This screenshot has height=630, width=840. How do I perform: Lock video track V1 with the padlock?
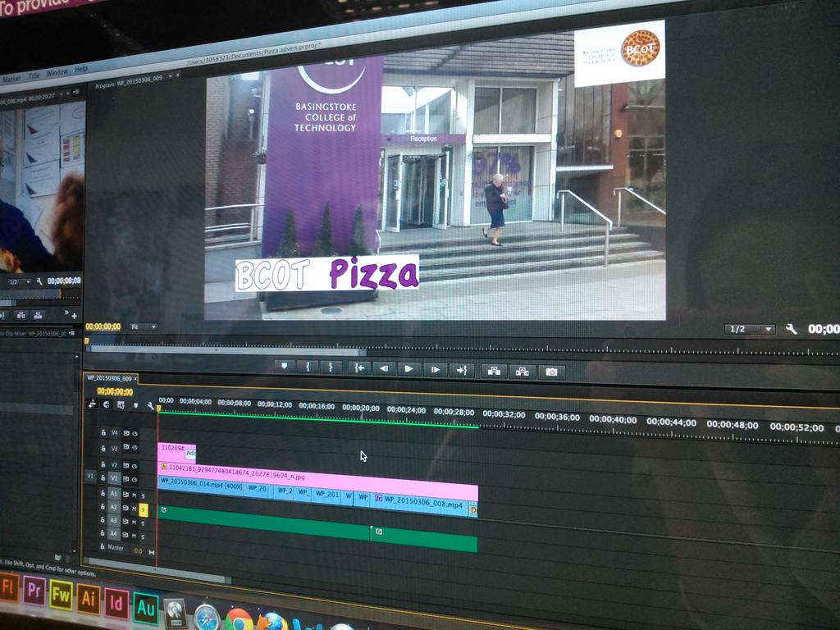point(103,478)
